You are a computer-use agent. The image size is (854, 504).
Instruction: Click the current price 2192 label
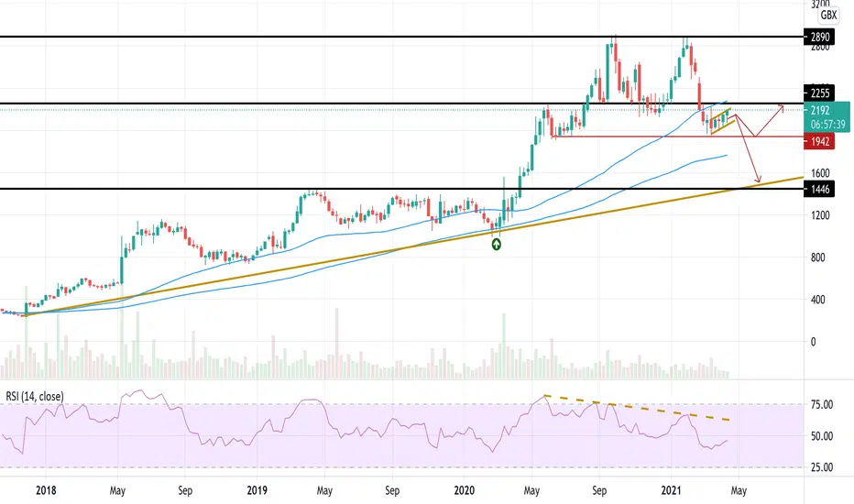tap(820, 110)
